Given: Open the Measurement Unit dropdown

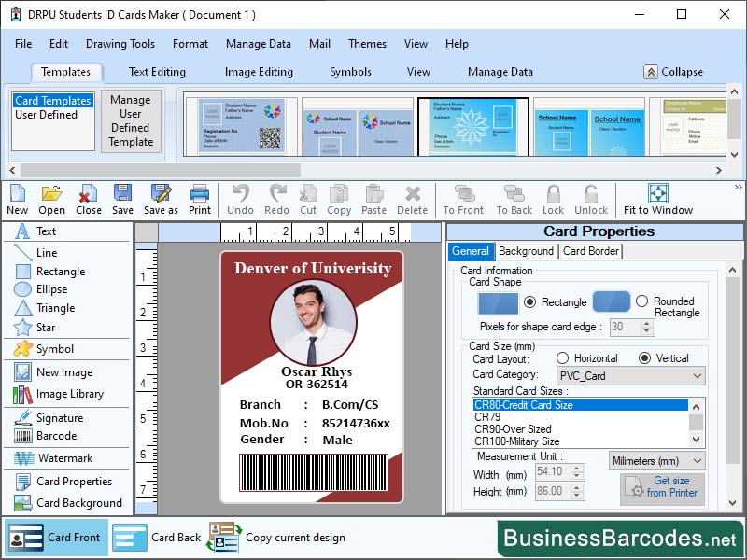Looking at the screenshot, I should [x=657, y=460].
